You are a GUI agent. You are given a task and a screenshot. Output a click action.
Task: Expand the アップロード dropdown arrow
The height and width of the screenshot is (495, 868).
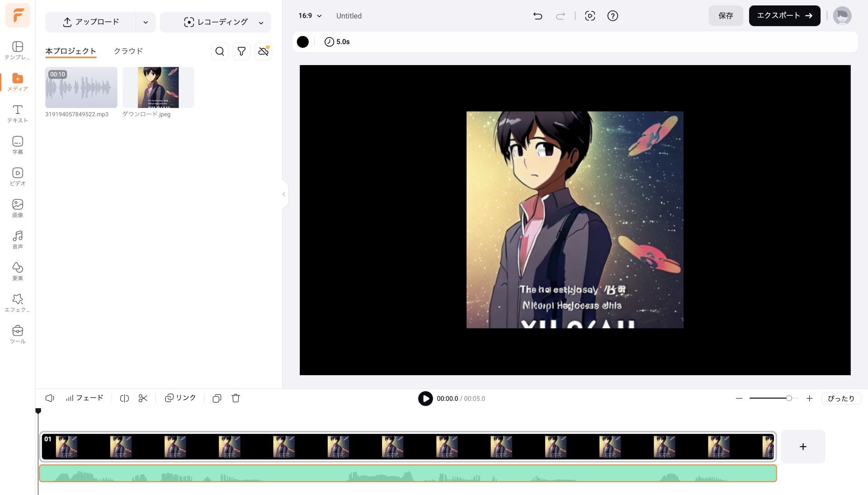[x=146, y=22]
